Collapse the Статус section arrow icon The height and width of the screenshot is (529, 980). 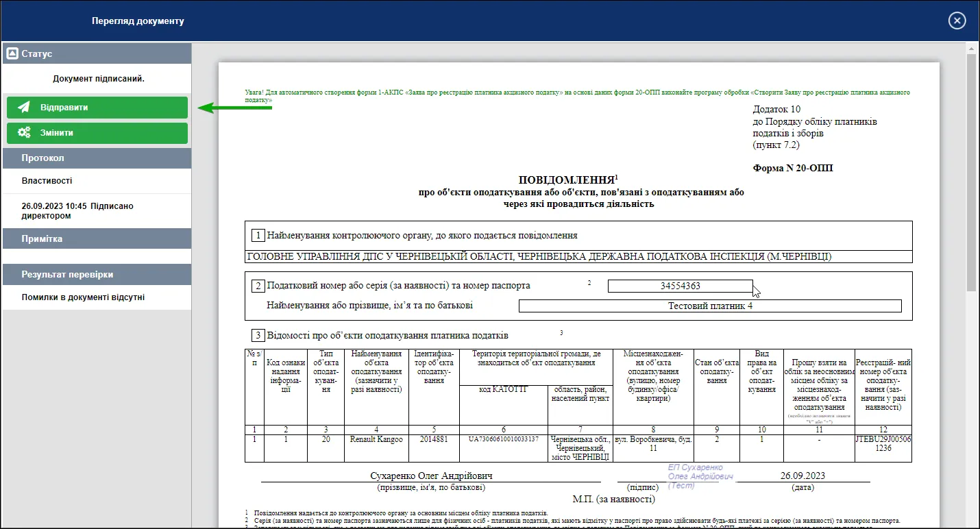(x=12, y=53)
